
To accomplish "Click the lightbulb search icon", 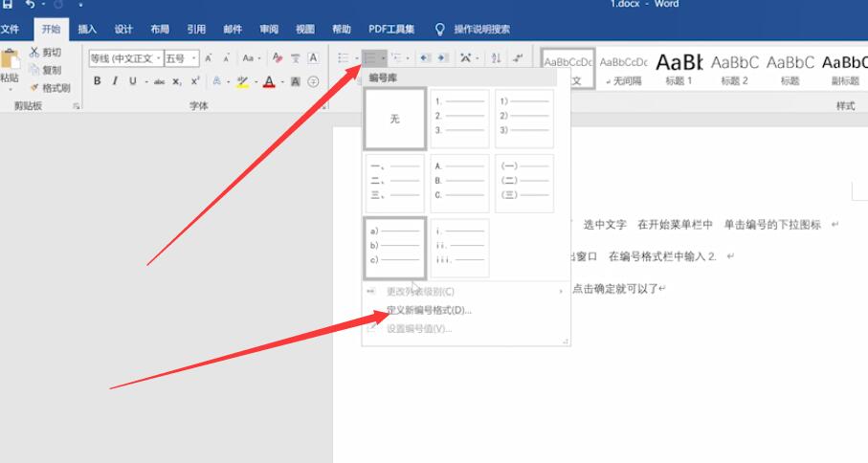I will pyautogui.click(x=440, y=30).
